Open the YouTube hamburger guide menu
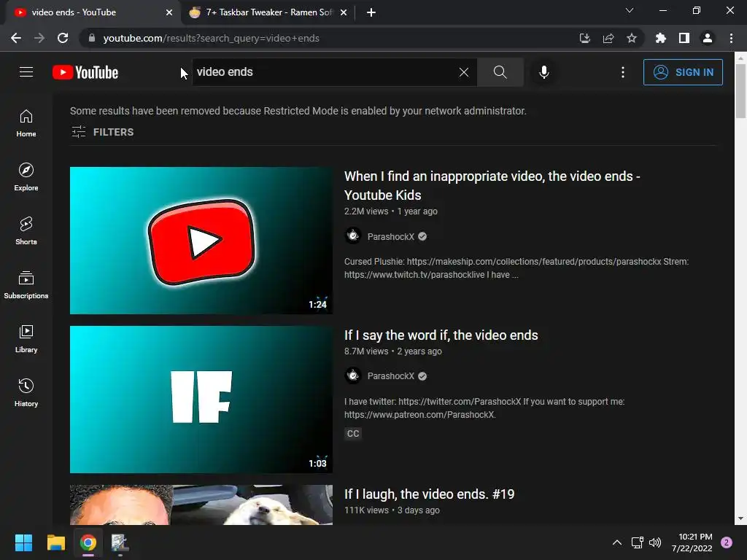The height and width of the screenshot is (560, 747). point(26,72)
